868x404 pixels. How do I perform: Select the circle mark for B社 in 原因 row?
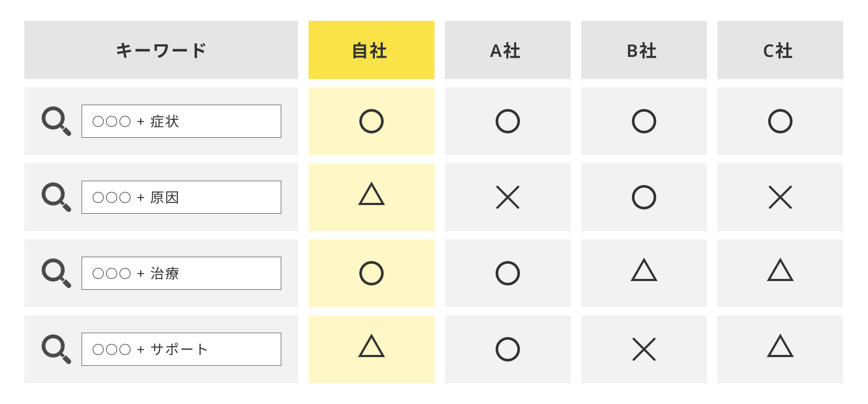click(644, 197)
